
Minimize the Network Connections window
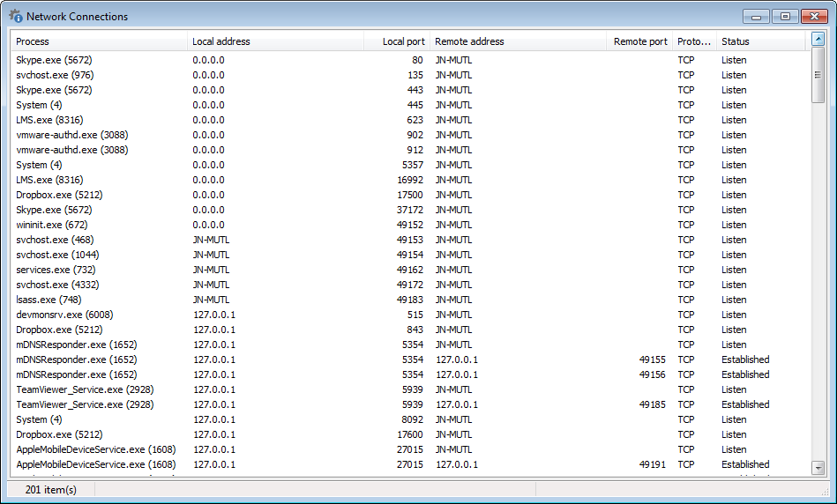tap(756, 17)
